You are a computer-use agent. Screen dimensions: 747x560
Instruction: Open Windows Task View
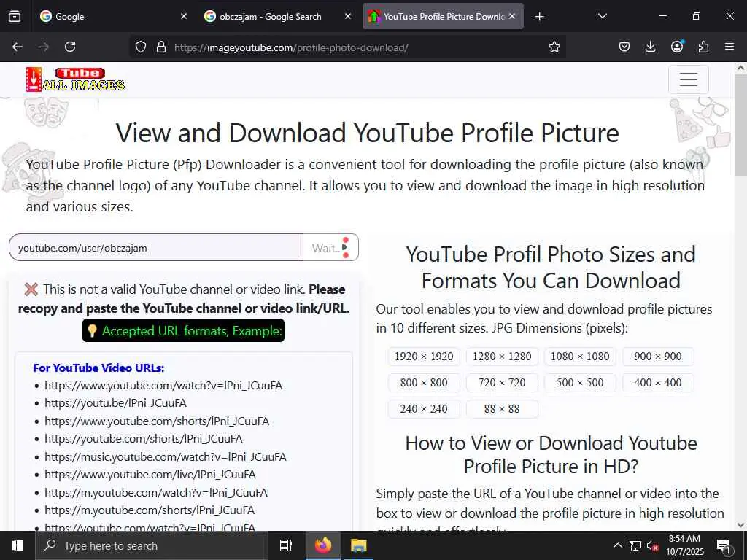pyautogui.click(x=285, y=545)
